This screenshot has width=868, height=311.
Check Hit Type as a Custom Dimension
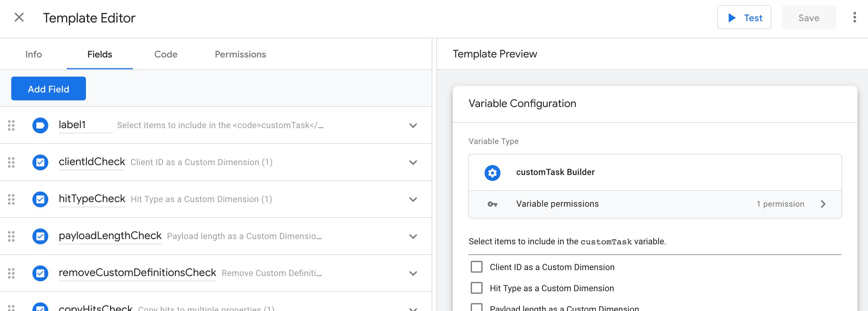(476, 288)
